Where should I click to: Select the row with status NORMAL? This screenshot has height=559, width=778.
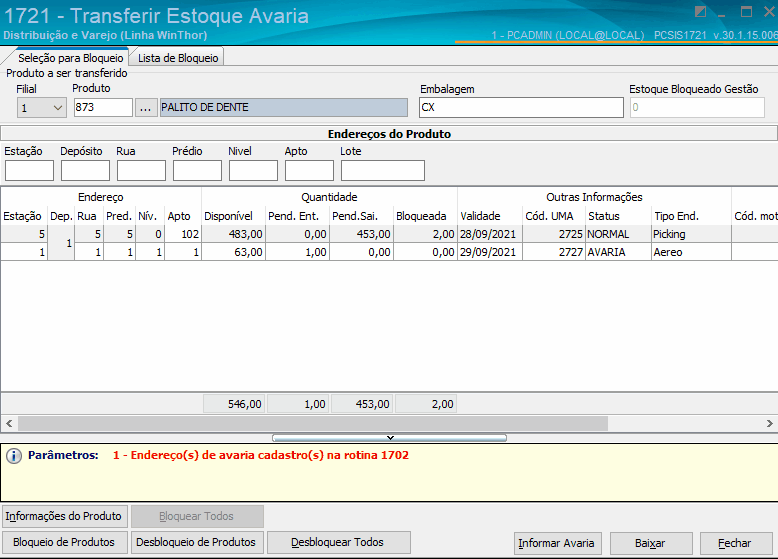[389, 234]
